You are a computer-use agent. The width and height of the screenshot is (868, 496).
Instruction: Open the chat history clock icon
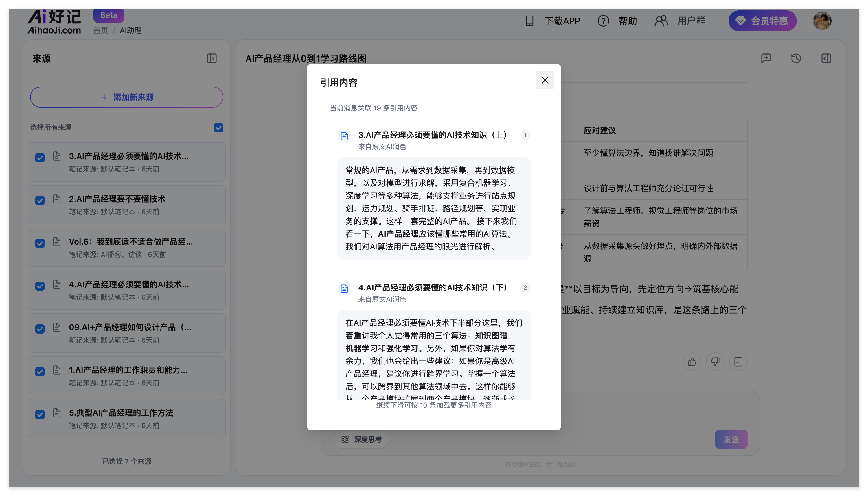pos(796,58)
